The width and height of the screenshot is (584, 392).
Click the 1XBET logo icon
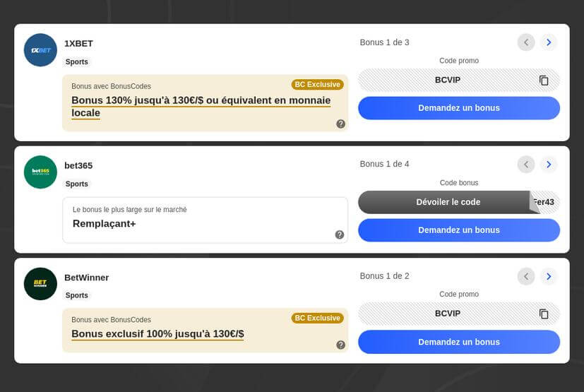coord(40,50)
